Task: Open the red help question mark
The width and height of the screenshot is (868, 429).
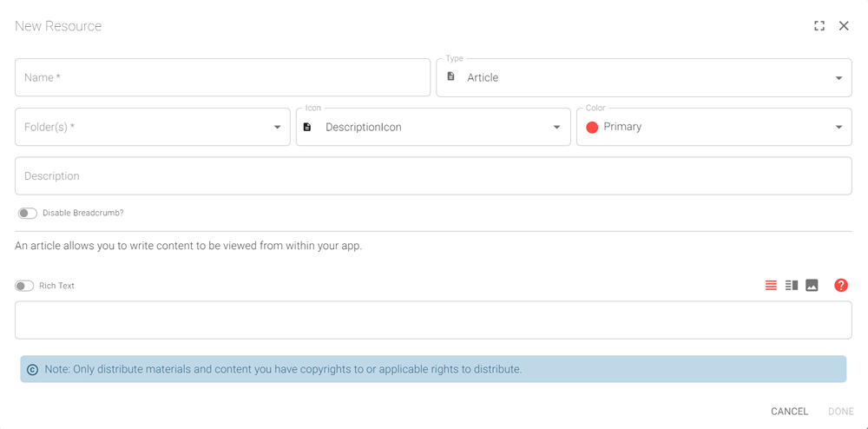Action: 841,286
